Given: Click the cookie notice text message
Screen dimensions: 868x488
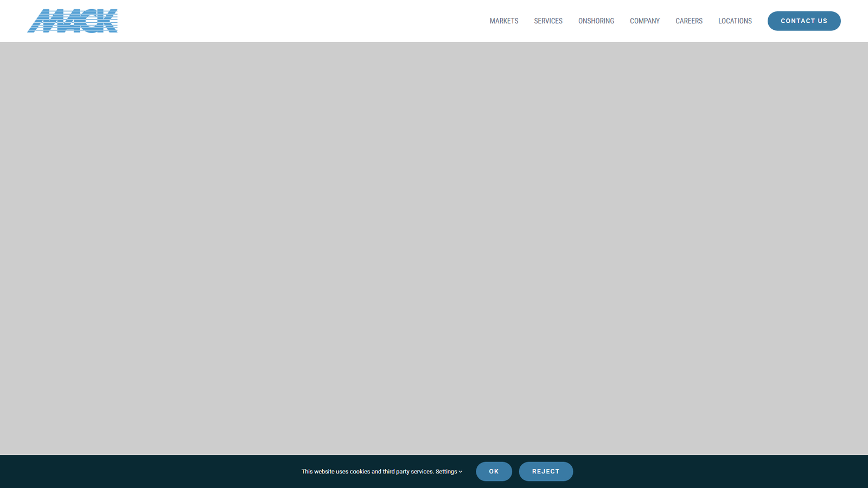Looking at the screenshot, I should click(367, 472).
